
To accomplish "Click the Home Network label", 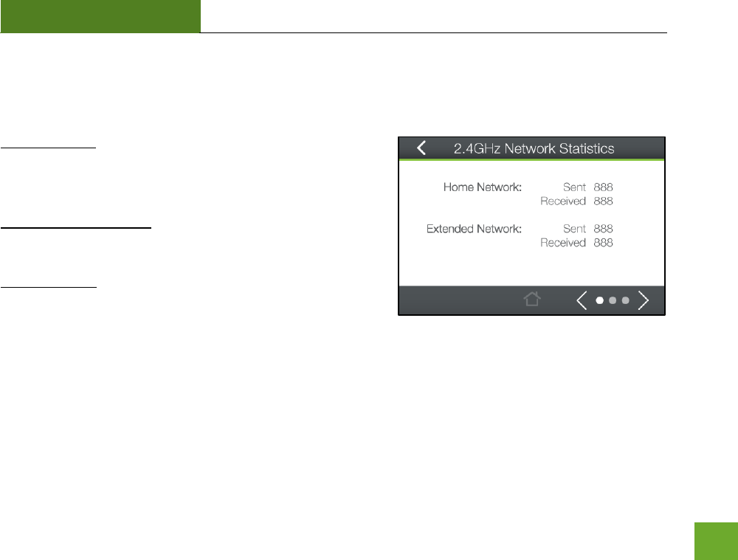I will click(x=483, y=187).
